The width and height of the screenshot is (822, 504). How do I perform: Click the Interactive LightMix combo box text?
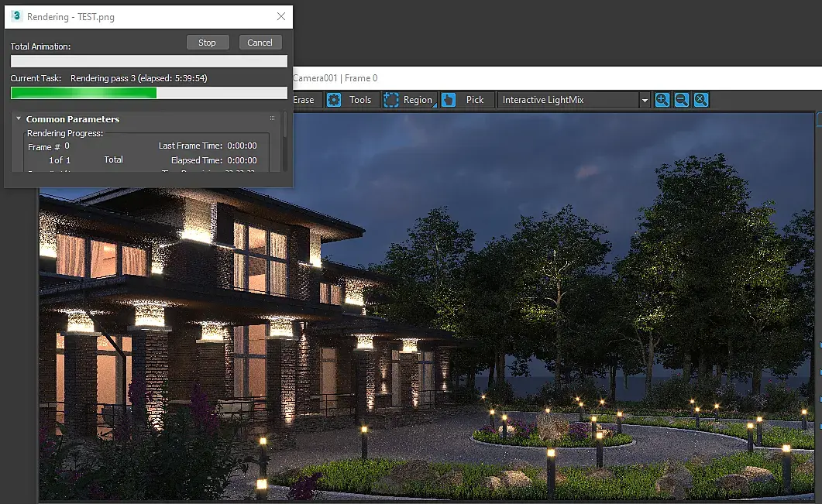(x=543, y=100)
